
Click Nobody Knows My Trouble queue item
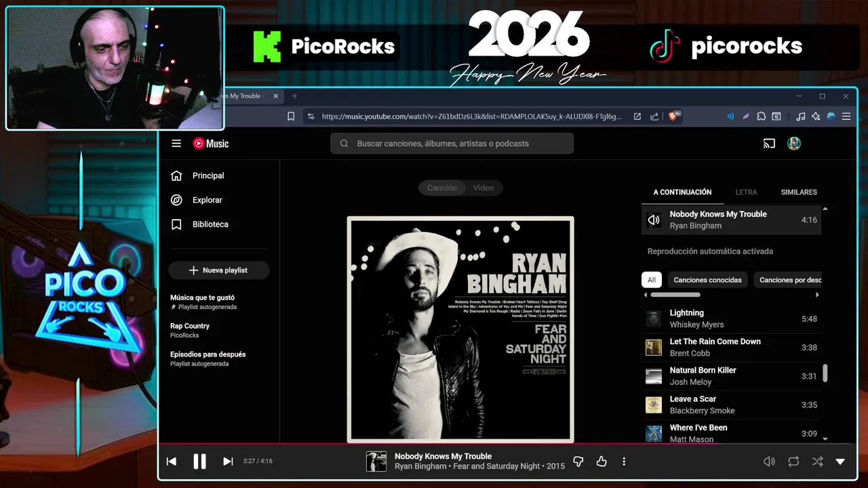coord(731,220)
